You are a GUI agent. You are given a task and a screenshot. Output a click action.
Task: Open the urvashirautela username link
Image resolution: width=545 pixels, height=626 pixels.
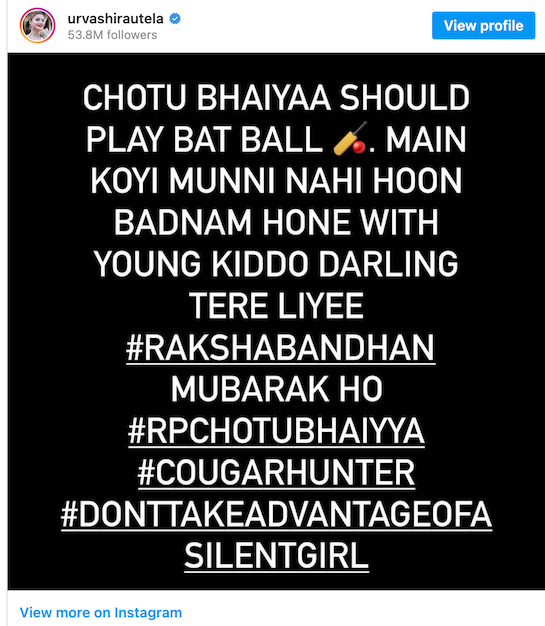tap(115, 18)
